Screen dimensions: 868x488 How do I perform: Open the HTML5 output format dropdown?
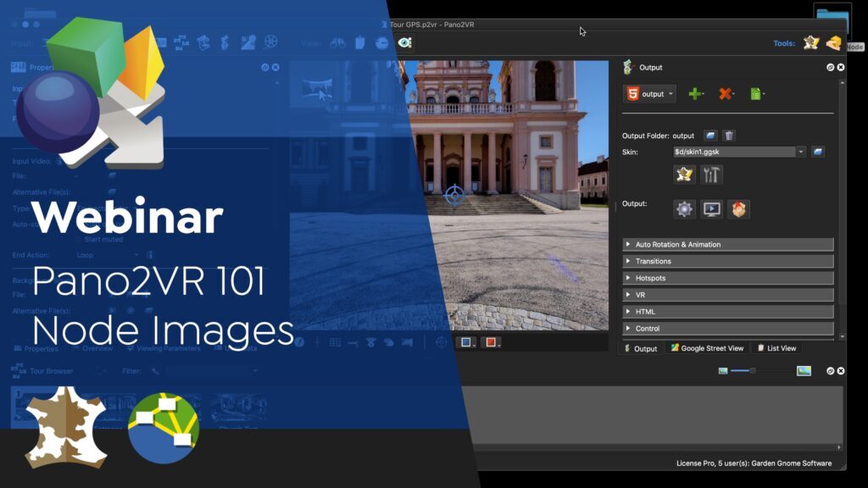[648, 94]
